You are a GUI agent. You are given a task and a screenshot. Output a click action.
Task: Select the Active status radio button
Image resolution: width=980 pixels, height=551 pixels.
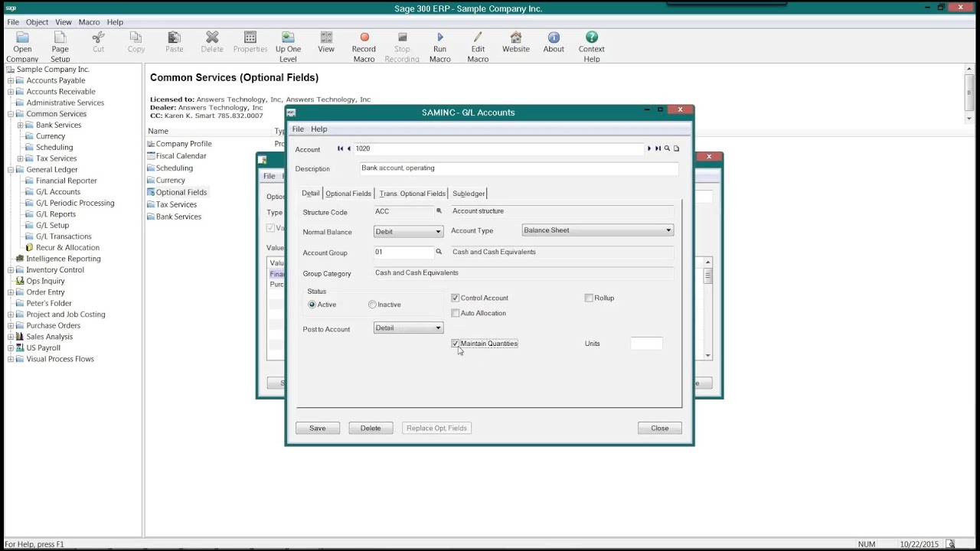click(x=312, y=305)
